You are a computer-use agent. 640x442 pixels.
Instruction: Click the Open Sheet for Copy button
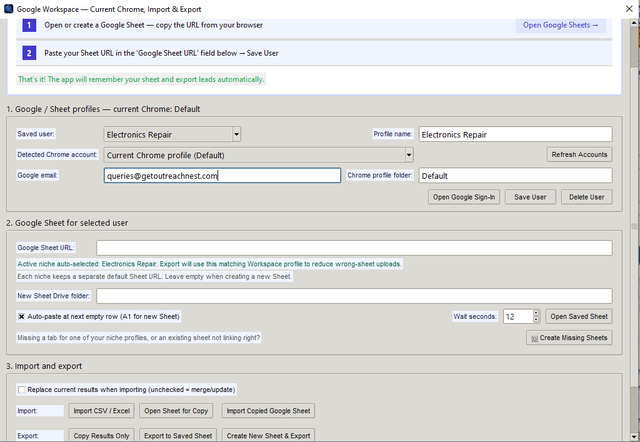pyautogui.click(x=176, y=411)
